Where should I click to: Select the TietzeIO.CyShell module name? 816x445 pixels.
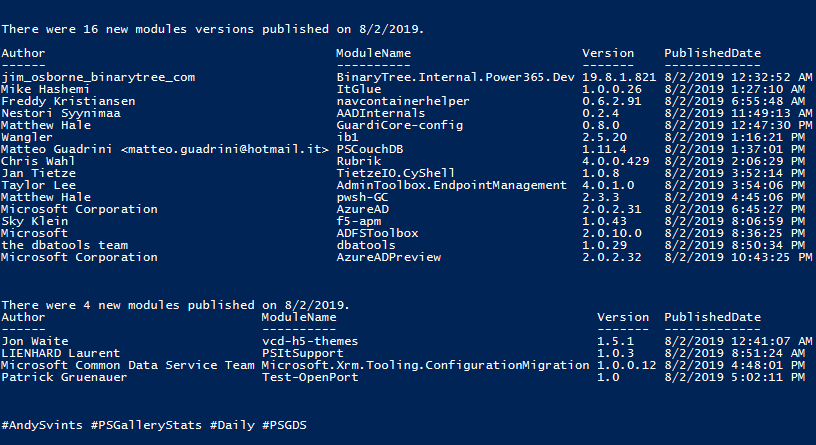[396, 173]
